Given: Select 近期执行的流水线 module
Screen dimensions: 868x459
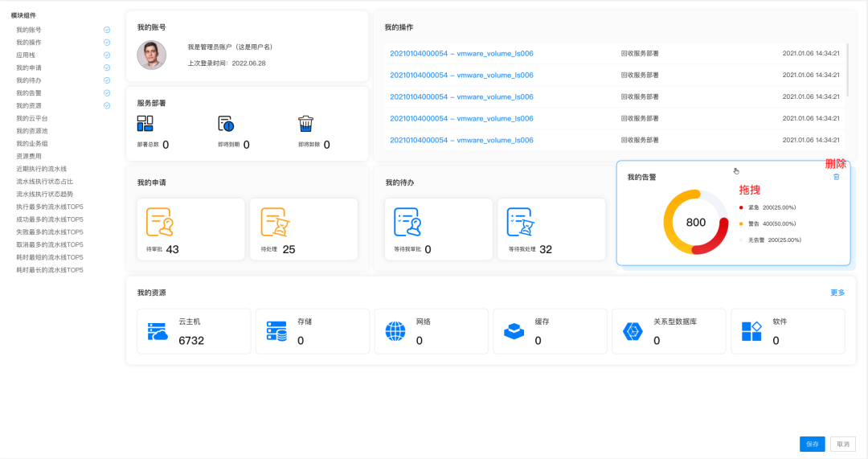Looking at the screenshot, I should (x=42, y=169).
